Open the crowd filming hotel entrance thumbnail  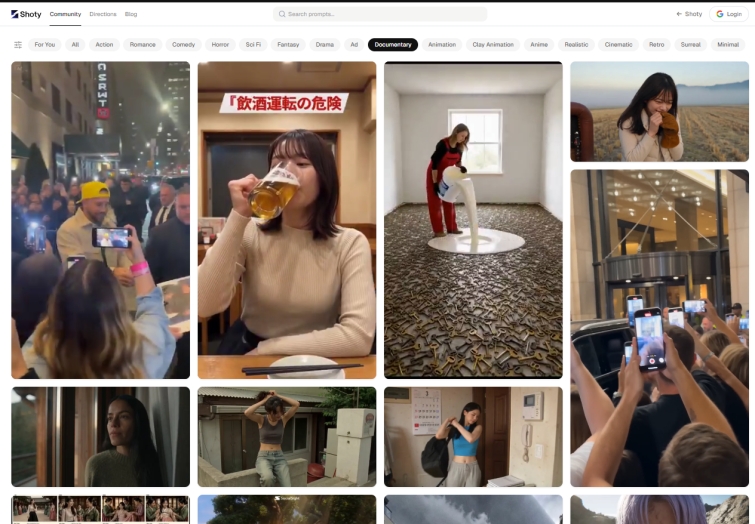coord(660,328)
